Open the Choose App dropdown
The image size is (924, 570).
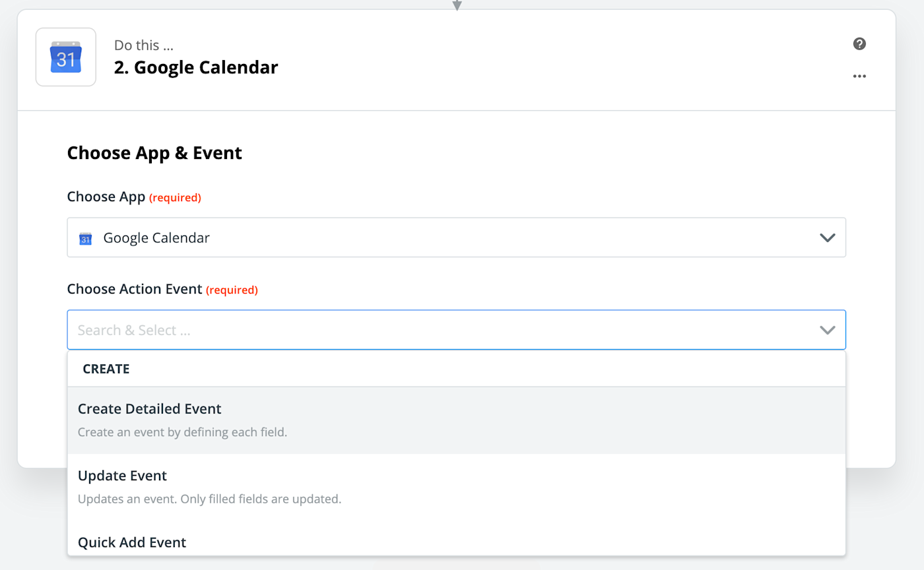455,237
